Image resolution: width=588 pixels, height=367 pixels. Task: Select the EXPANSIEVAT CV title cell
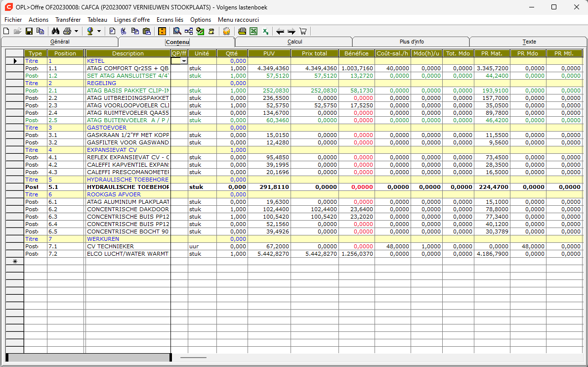tap(128, 150)
